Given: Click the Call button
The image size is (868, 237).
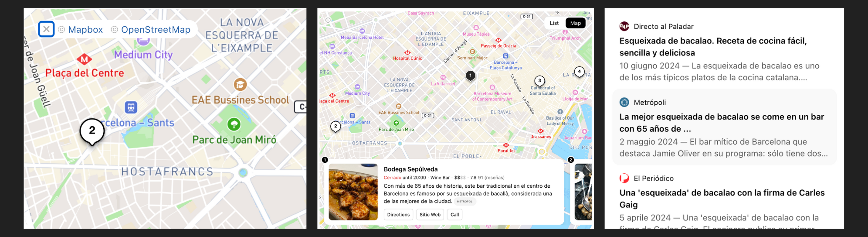Looking at the screenshot, I should [454, 214].
